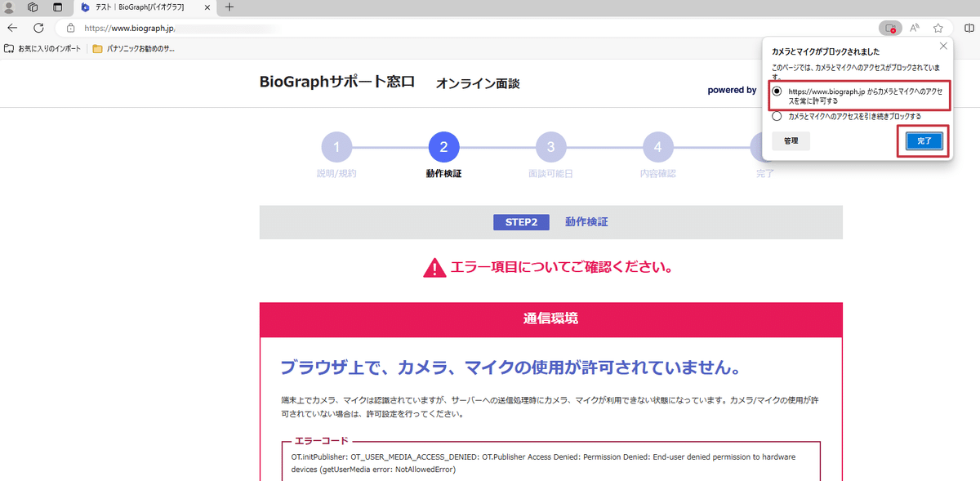Click step 4 内容確認 circle
Viewport: 980px width, 481px height.
(657, 148)
